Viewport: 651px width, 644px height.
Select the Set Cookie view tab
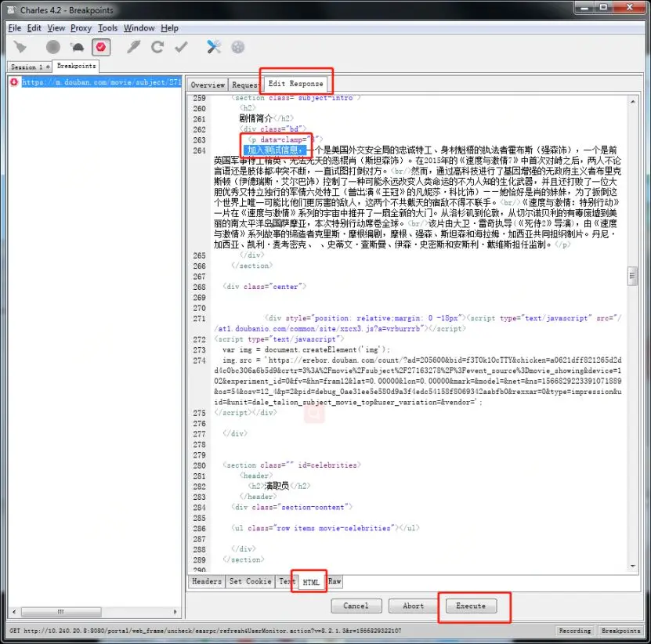(x=251, y=581)
